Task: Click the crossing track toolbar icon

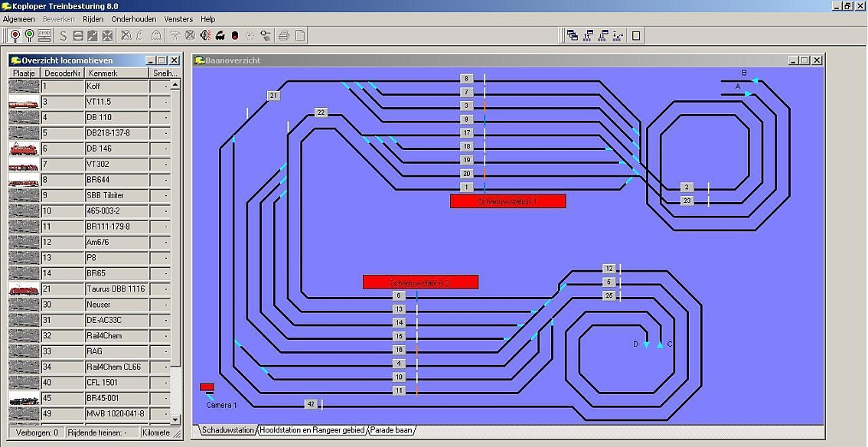Action: [x=107, y=36]
